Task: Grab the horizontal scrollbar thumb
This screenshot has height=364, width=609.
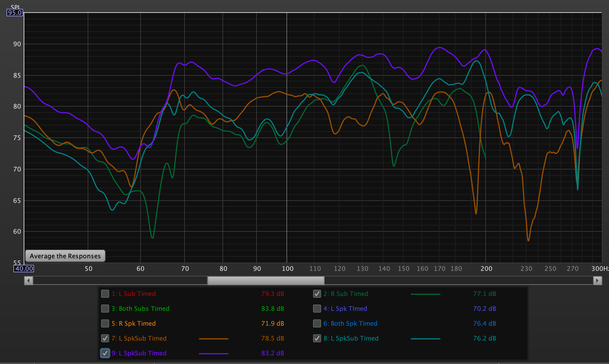Action: click(x=266, y=281)
